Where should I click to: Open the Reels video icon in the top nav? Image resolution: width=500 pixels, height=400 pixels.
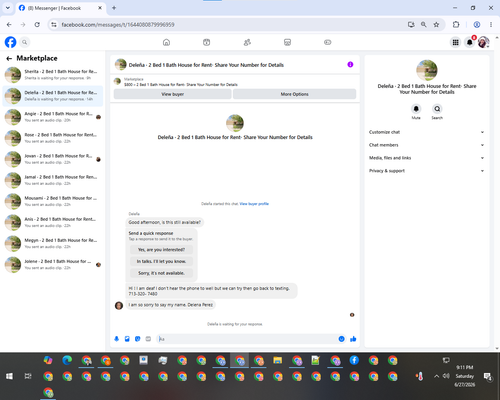(207, 42)
